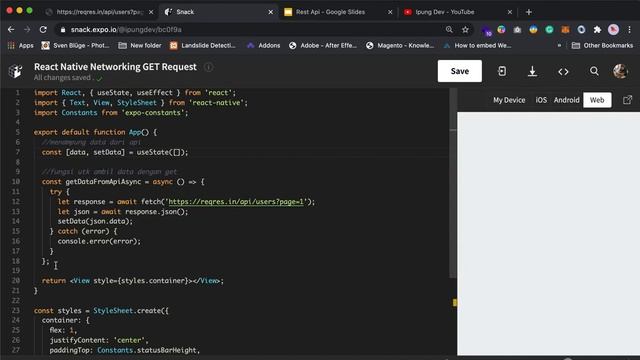Image resolution: width=640 pixels, height=360 pixels.
Task: Place cursor on useState in line 7
Action: 153,152
